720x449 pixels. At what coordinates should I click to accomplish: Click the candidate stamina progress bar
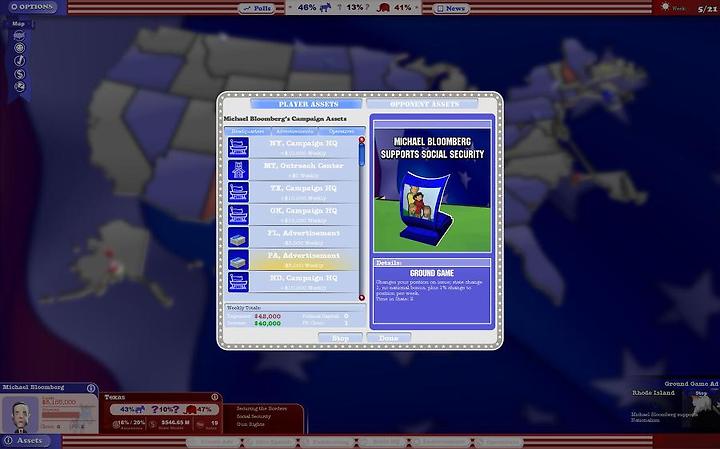[61, 415]
